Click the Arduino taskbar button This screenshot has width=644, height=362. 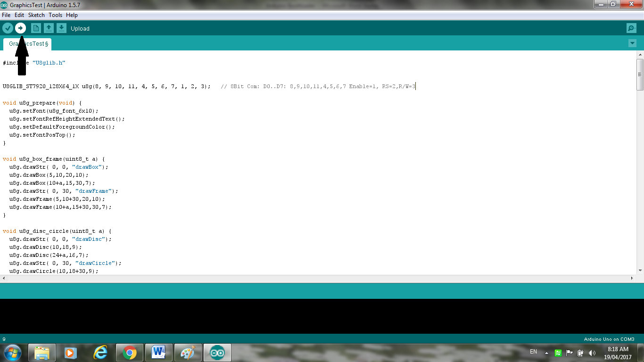217,353
